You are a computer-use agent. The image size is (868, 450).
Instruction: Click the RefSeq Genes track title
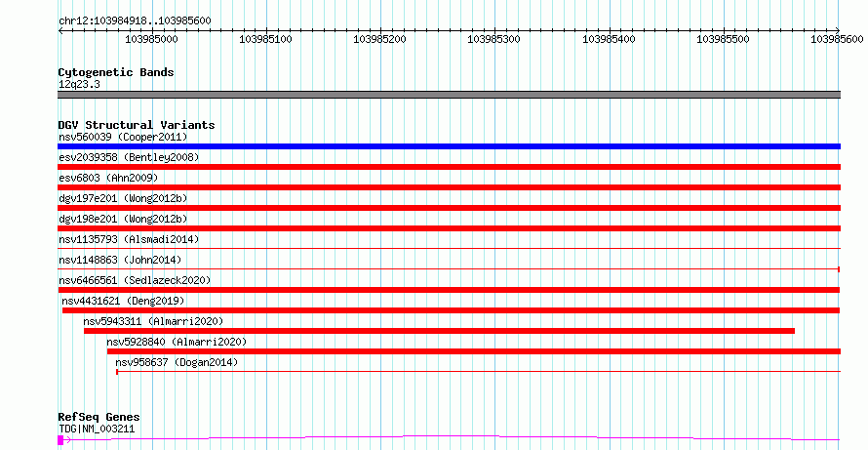pos(99,417)
